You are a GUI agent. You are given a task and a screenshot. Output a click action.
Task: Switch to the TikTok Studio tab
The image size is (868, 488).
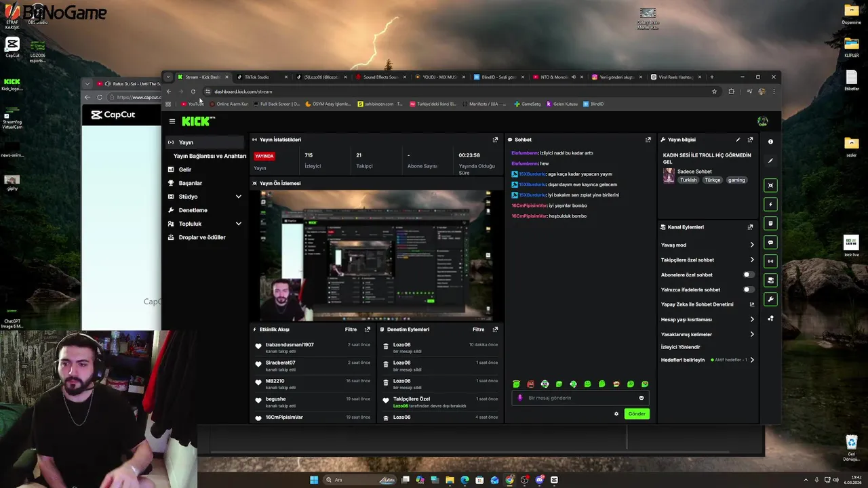(262, 77)
